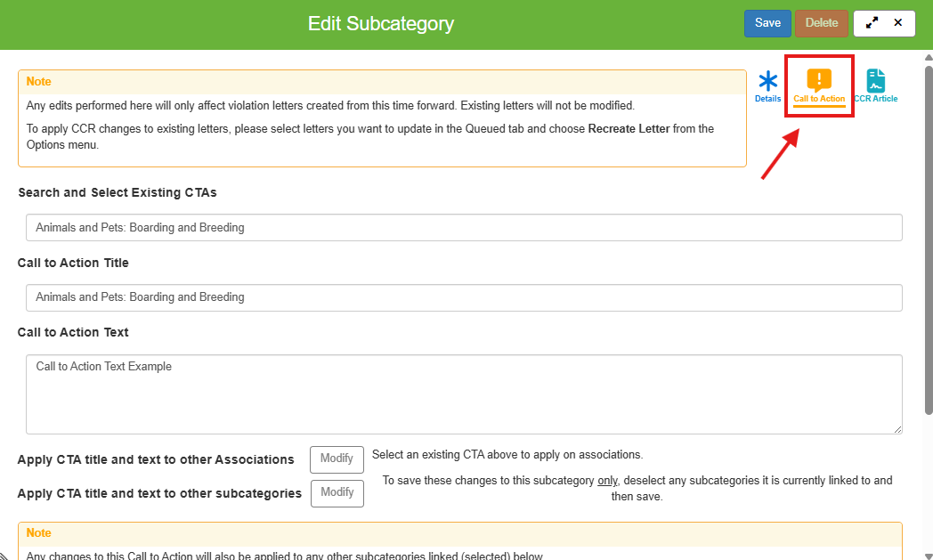The height and width of the screenshot is (560, 933).
Task: Select the Call to Action speech bubble icon
Action: [x=819, y=80]
